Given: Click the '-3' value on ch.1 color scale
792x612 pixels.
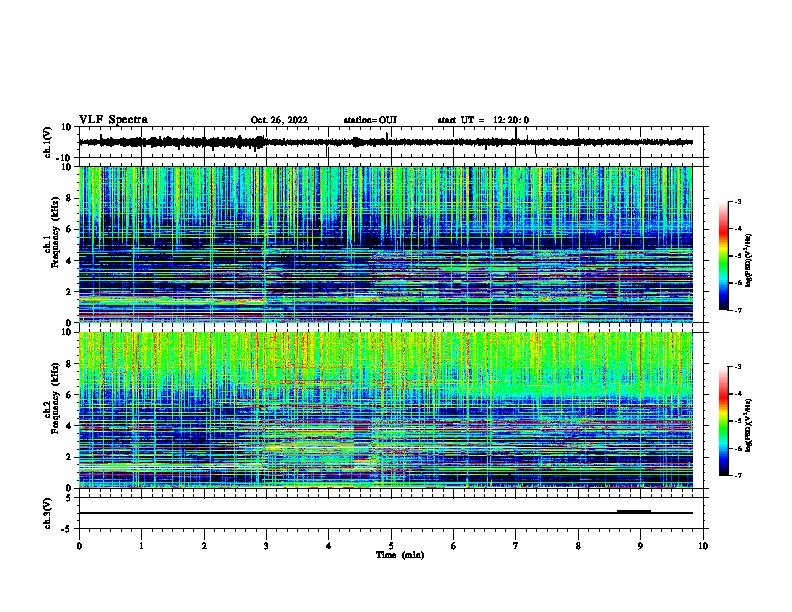Looking at the screenshot, I should tap(737, 201).
